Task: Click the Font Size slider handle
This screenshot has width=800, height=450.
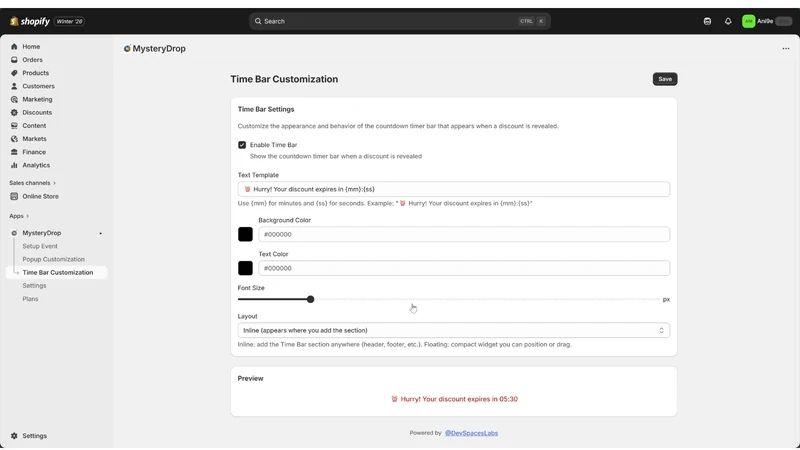Action: coord(310,299)
